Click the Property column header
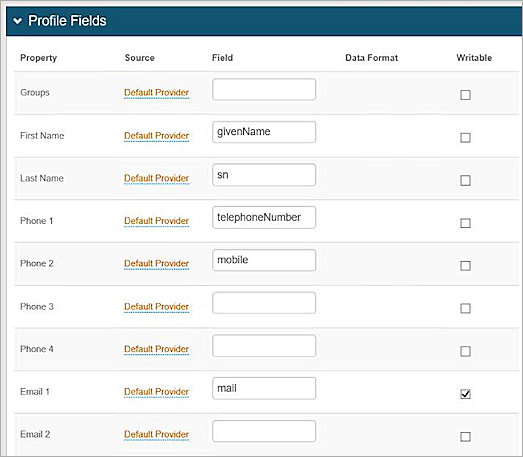 pyautogui.click(x=38, y=58)
